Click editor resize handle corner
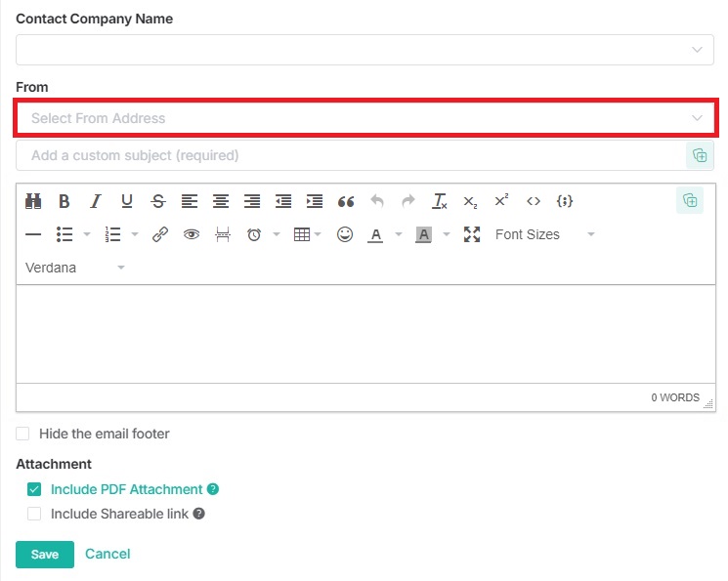Screen dimensions: 728x581 (x=708, y=403)
